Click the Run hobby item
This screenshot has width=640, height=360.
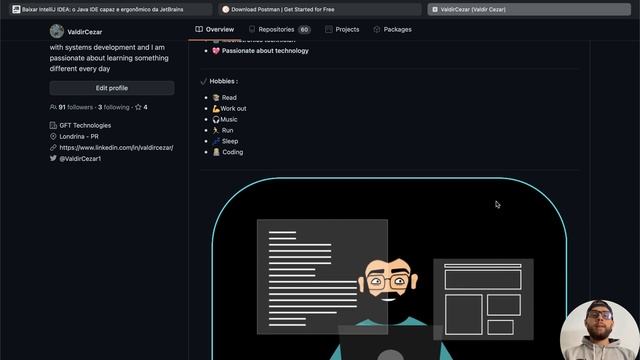(227, 130)
